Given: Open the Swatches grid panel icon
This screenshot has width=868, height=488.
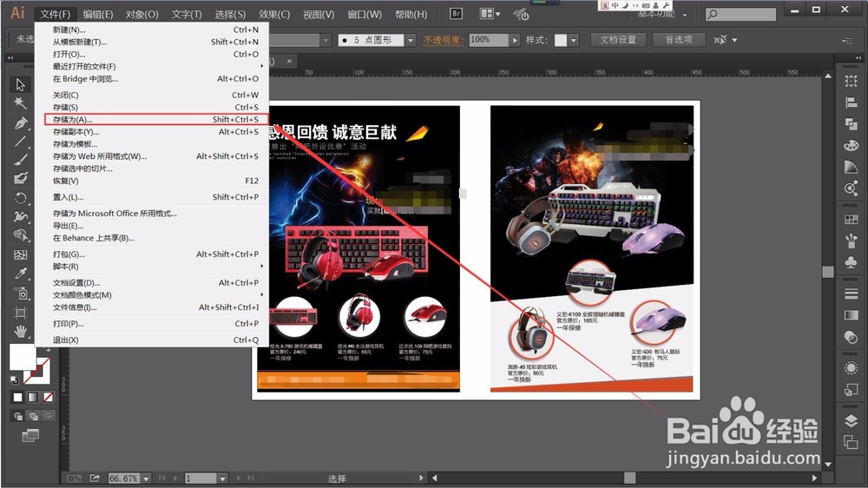Looking at the screenshot, I should click(x=851, y=220).
